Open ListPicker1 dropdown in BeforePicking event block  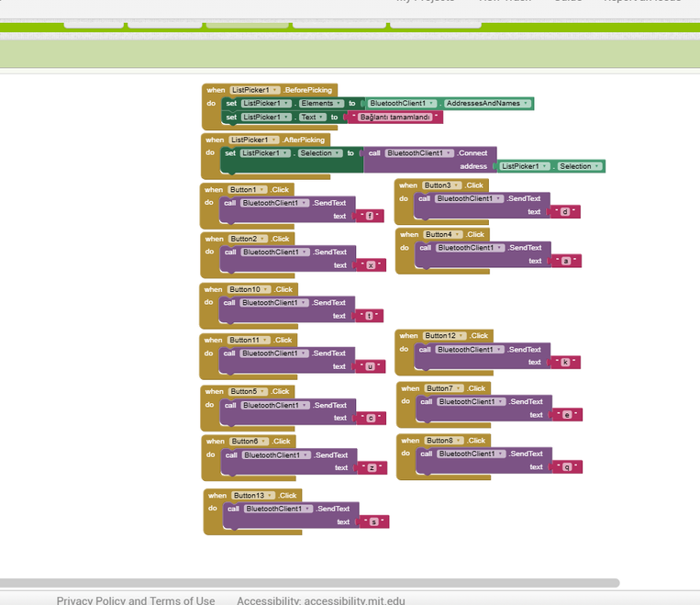pyautogui.click(x=255, y=90)
